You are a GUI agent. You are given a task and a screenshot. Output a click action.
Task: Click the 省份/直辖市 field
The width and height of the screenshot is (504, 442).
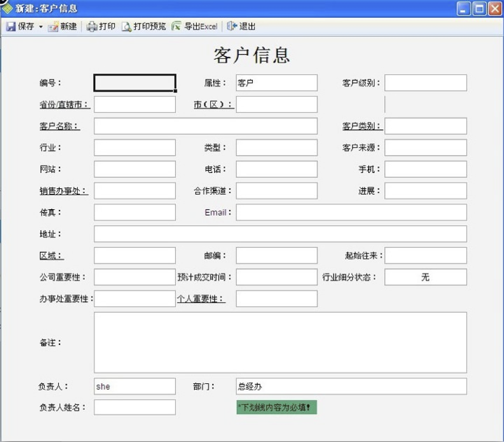[135, 105]
